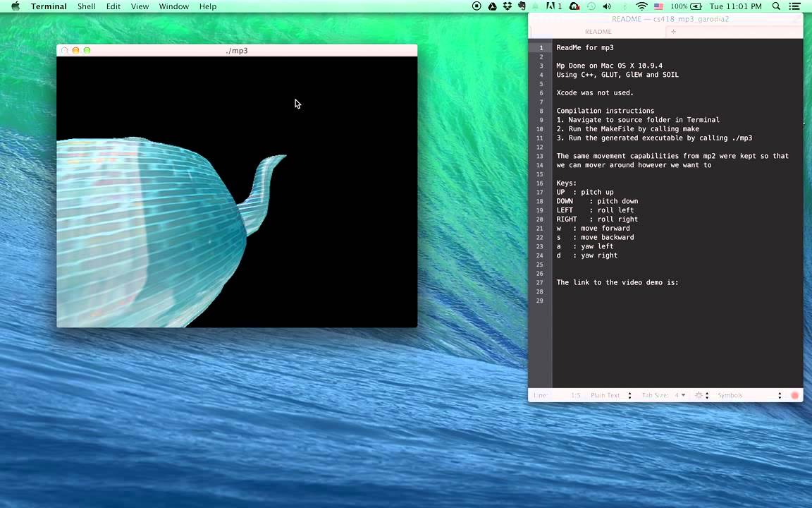The width and height of the screenshot is (812, 508).
Task: Click the 'd : yaw right' line
Action: pos(586,255)
